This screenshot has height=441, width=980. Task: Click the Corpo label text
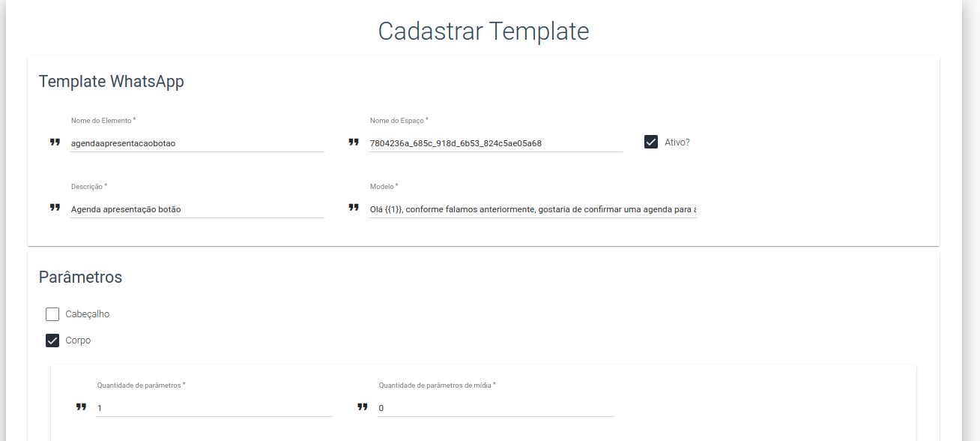(x=78, y=340)
